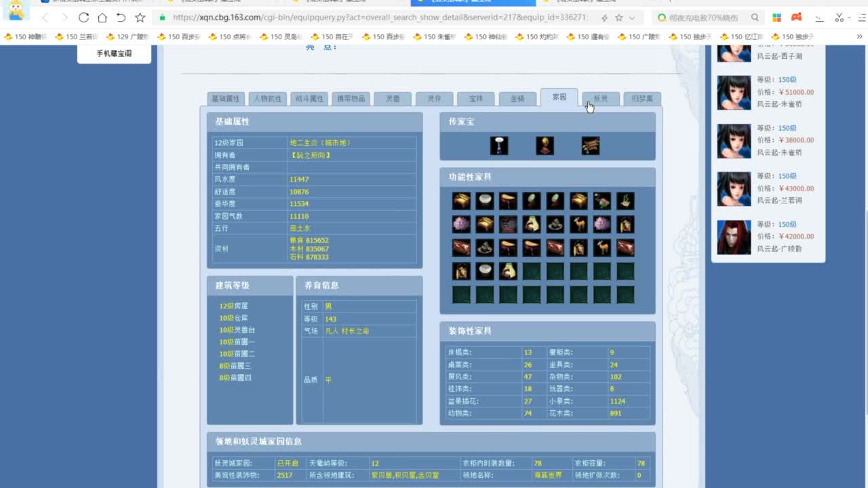The height and width of the screenshot is (488, 868).
Task: Select the wooden bundle heirloom icon under 传家宝
Action: [591, 146]
